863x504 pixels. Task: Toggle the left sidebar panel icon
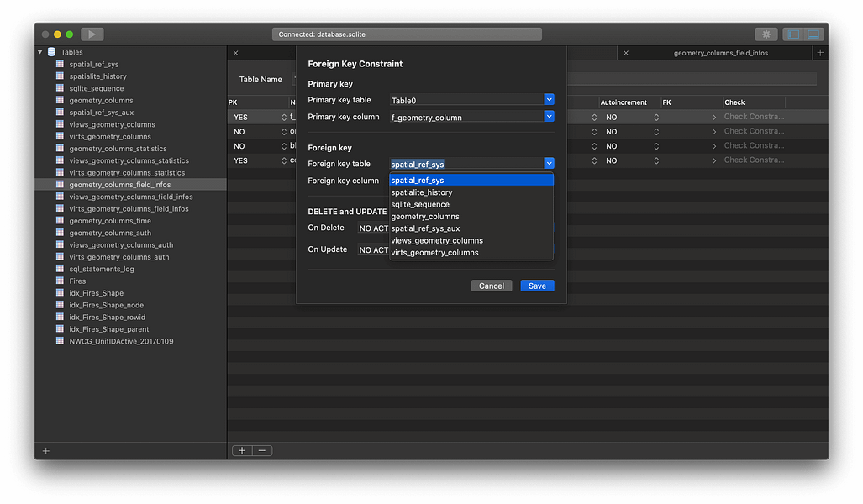(793, 34)
